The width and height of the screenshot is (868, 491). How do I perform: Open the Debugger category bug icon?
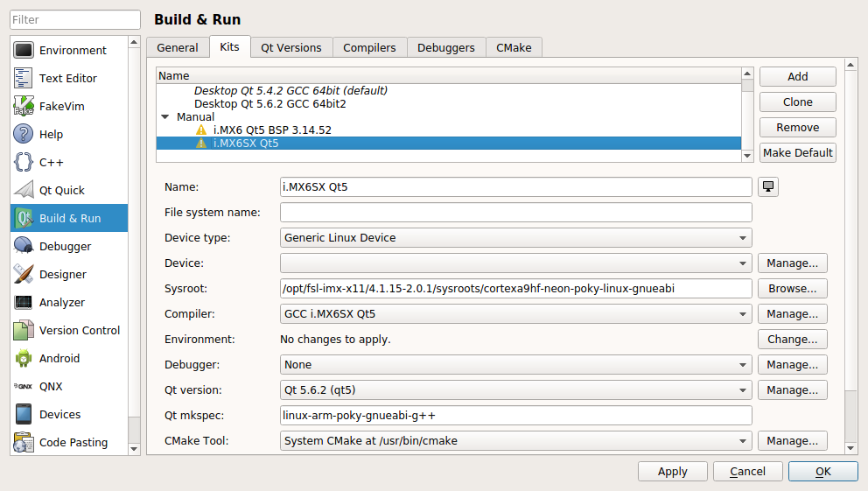click(24, 246)
